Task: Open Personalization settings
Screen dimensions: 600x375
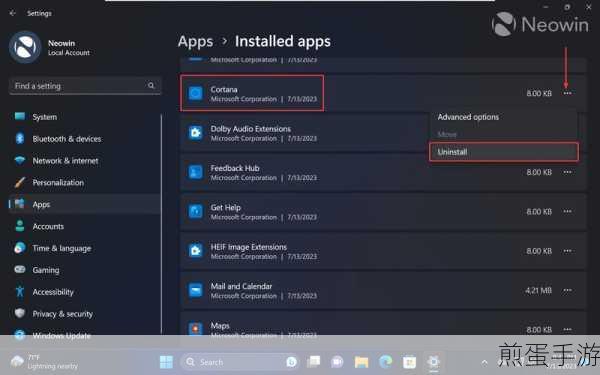Action: click(85, 183)
